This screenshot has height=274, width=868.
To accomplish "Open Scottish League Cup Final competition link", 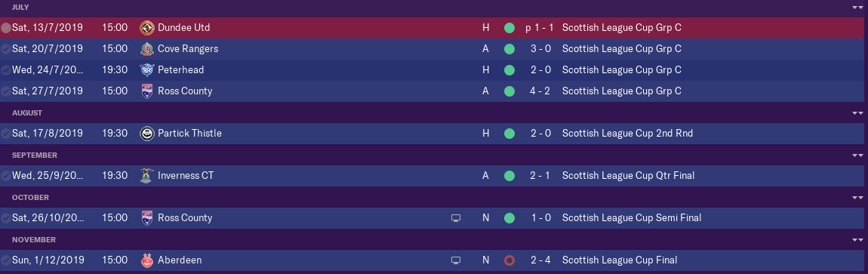I will [x=620, y=260].
